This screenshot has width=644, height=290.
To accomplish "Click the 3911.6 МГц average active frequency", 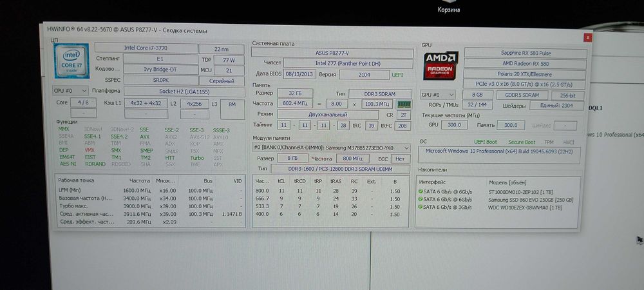I will 137,214.
